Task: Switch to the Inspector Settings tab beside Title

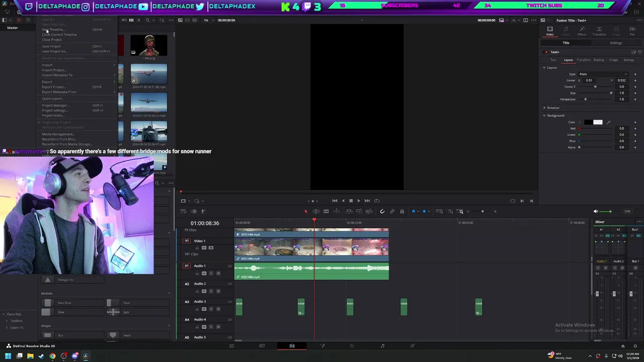Action: click(616, 43)
